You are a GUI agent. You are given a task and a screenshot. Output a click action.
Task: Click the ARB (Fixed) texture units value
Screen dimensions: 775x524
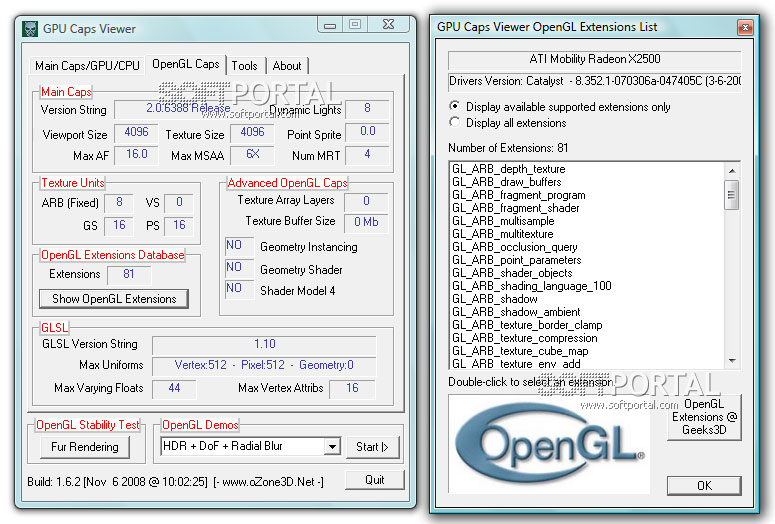click(119, 203)
